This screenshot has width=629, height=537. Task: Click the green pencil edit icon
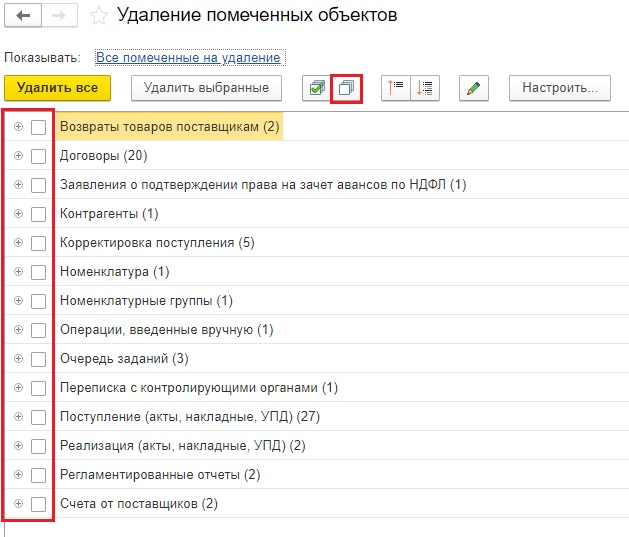[474, 88]
